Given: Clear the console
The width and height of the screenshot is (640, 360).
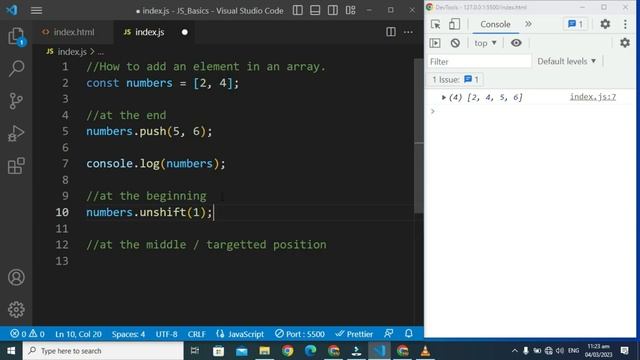Looking at the screenshot, I should tap(455, 43).
